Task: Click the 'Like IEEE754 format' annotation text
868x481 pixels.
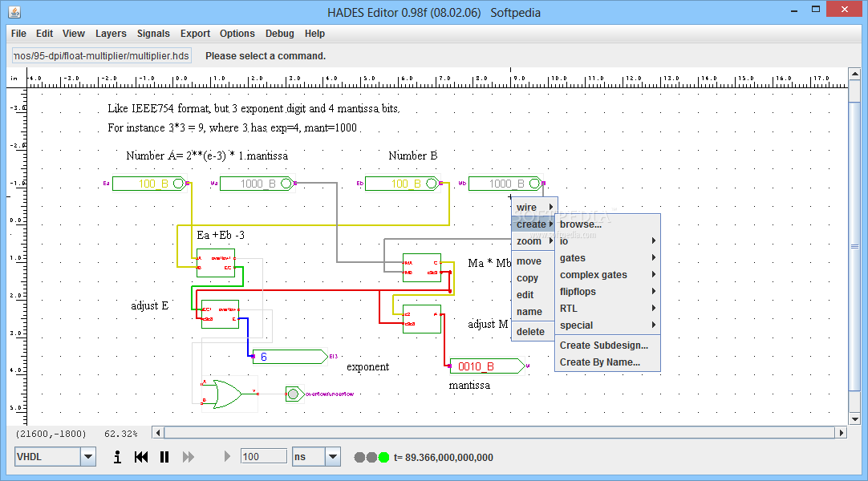Action: click(x=254, y=108)
